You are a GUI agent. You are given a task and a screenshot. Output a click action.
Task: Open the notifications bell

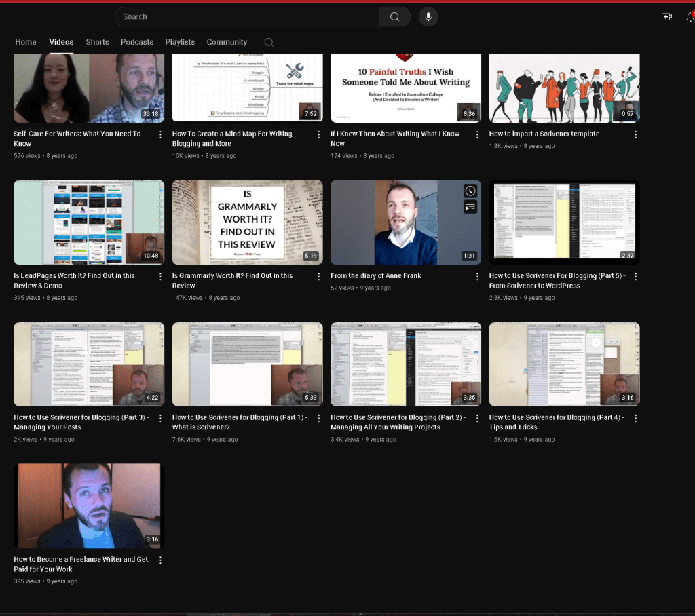click(690, 17)
